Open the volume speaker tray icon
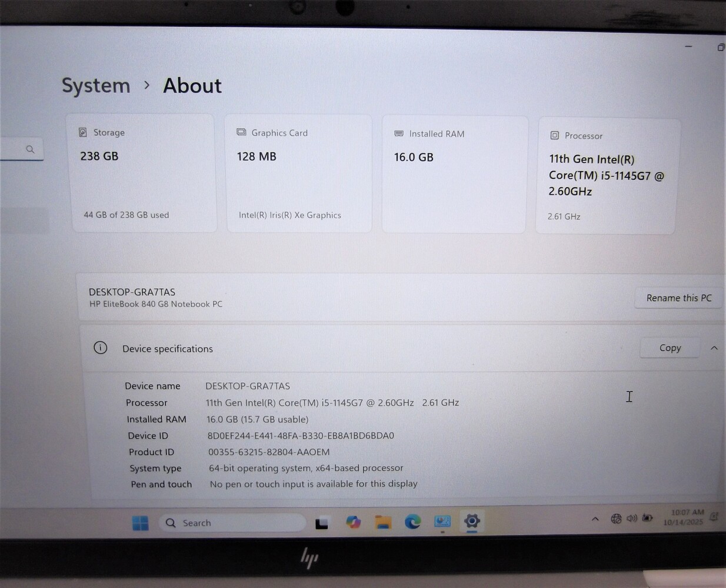 click(x=632, y=519)
